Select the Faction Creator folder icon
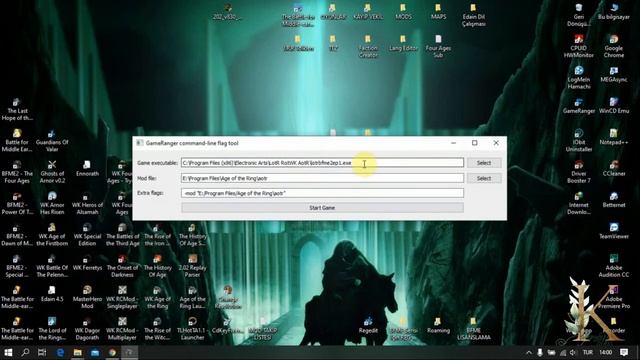Image resolution: width=640 pixels, height=360 pixels. coord(368,46)
